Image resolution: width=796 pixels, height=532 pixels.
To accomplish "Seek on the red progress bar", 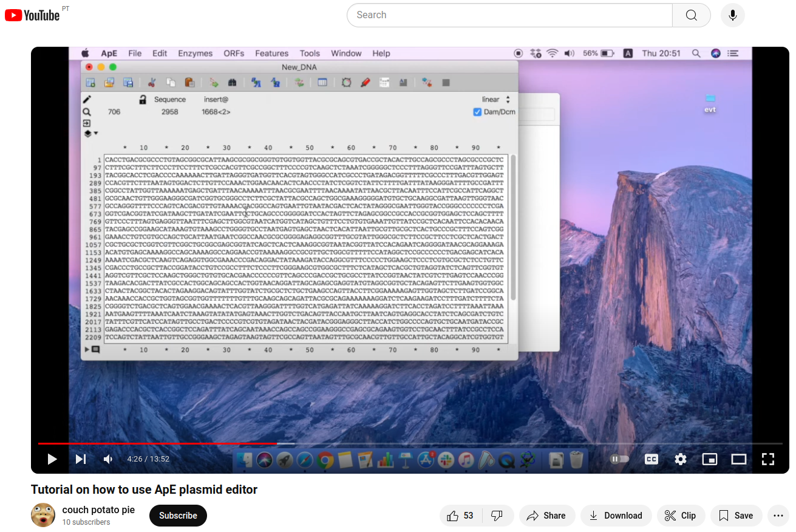I will [157, 444].
